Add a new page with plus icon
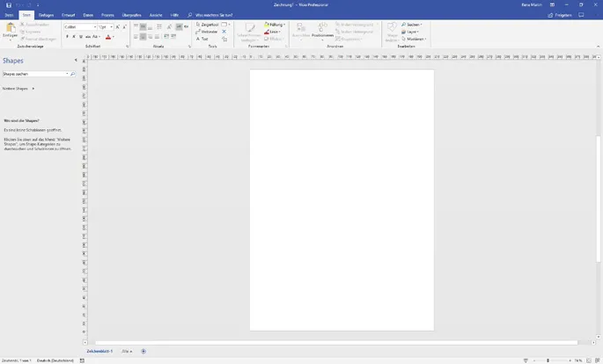 [x=143, y=351]
